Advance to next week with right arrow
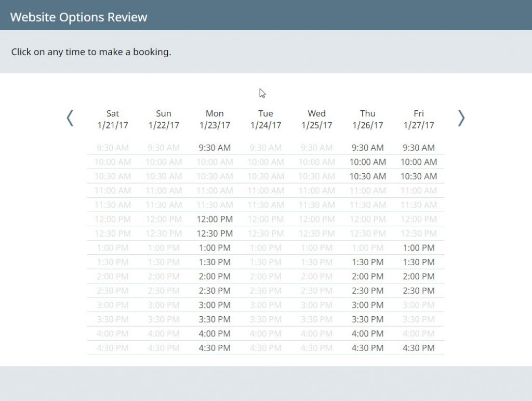 (461, 118)
